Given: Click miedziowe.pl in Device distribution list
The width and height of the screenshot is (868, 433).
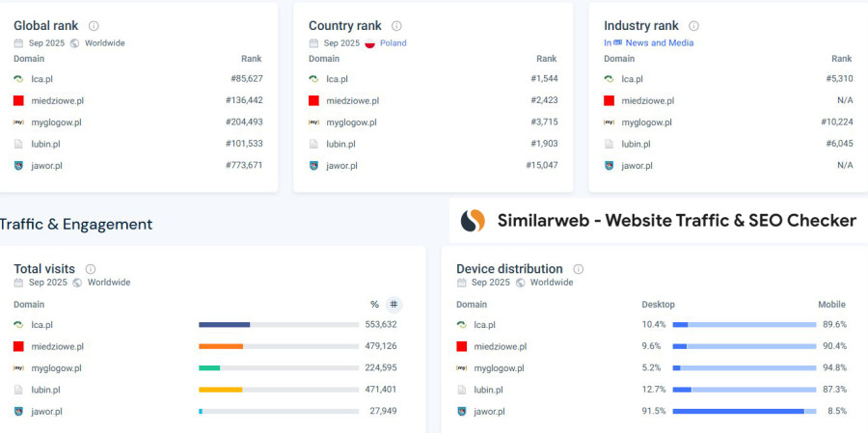Looking at the screenshot, I should coord(500,346).
